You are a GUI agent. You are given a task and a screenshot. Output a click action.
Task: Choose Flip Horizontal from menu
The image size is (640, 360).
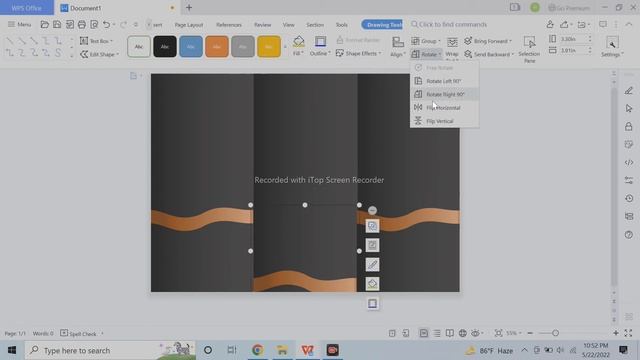(444, 108)
